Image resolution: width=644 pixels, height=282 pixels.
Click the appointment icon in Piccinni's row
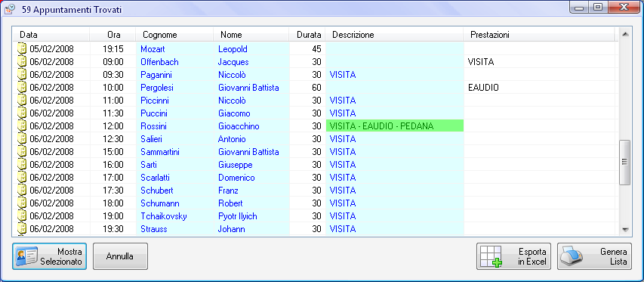tap(22, 101)
